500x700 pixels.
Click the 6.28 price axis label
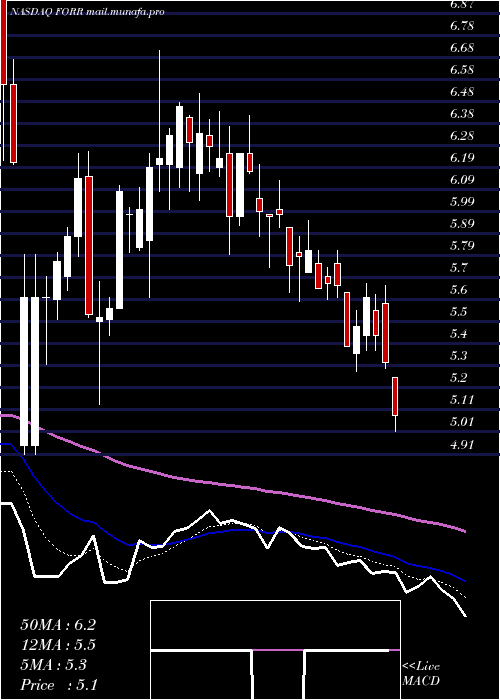(462, 136)
